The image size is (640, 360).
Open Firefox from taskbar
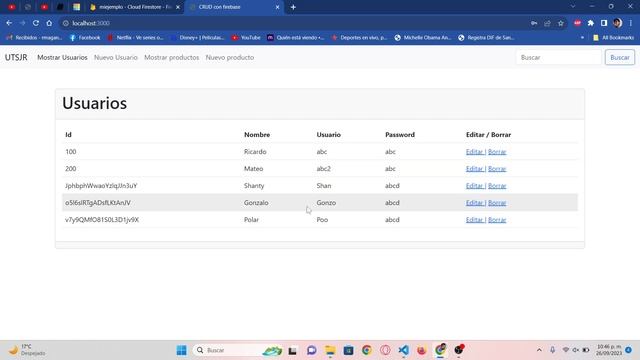coord(422,350)
